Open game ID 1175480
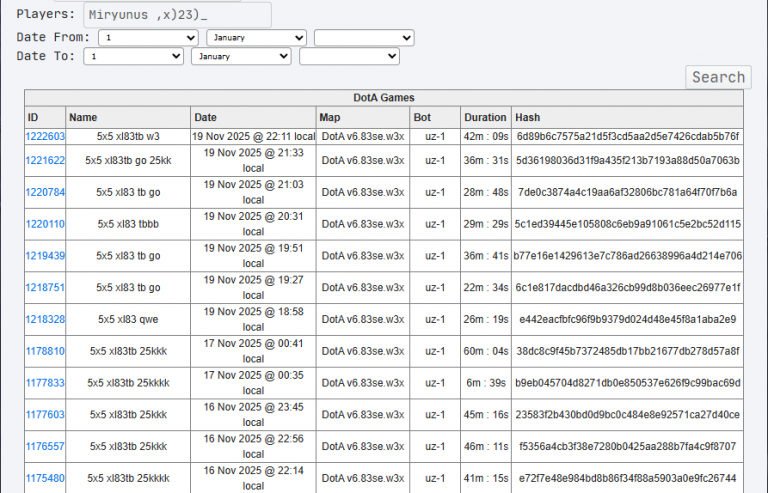This screenshot has width=768, height=493. tap(45, 478)
